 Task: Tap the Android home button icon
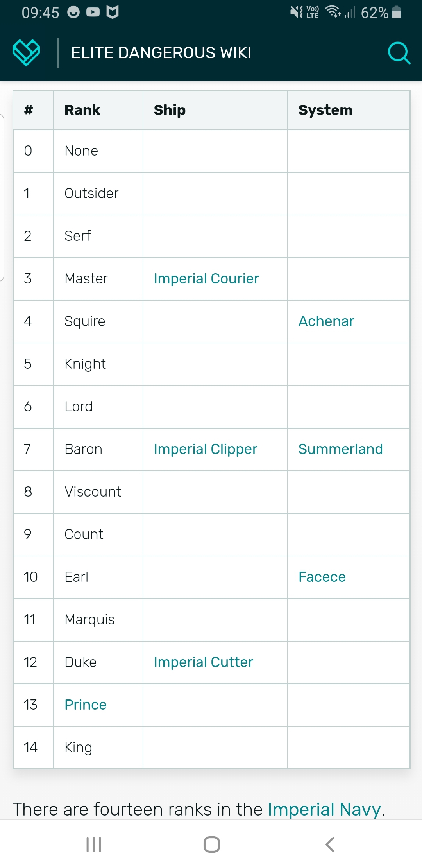(x=211, y=844)
